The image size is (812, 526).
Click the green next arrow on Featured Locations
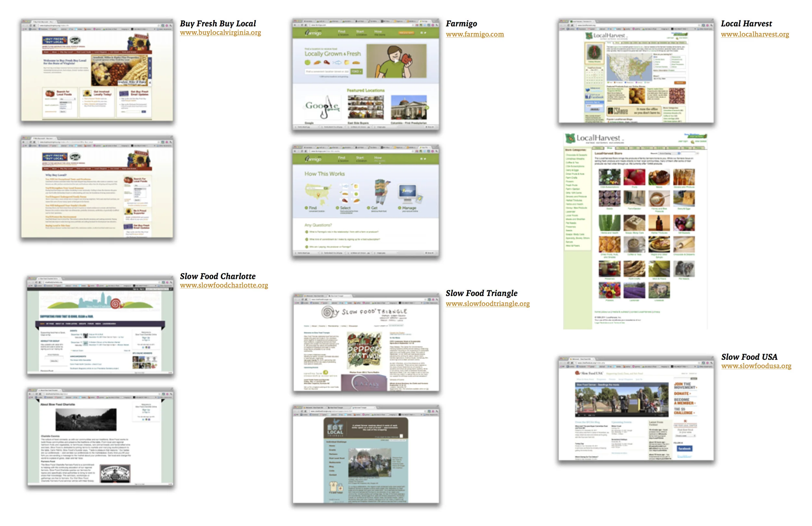(427, 107)
